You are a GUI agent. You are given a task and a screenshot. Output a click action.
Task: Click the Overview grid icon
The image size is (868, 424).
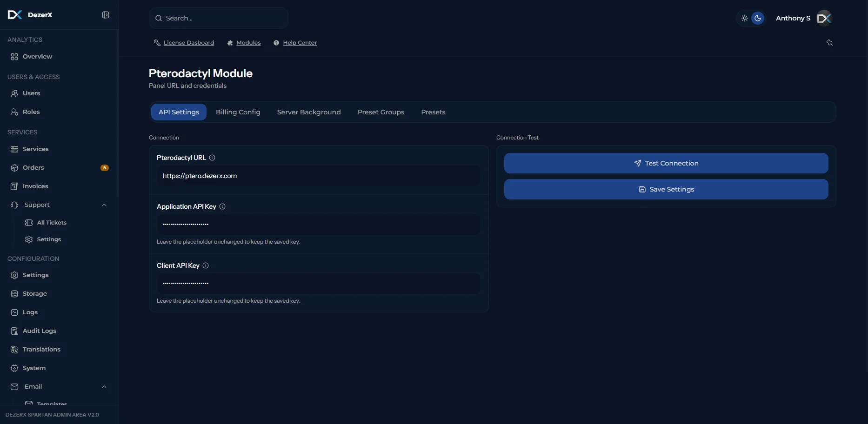[14, 57]
